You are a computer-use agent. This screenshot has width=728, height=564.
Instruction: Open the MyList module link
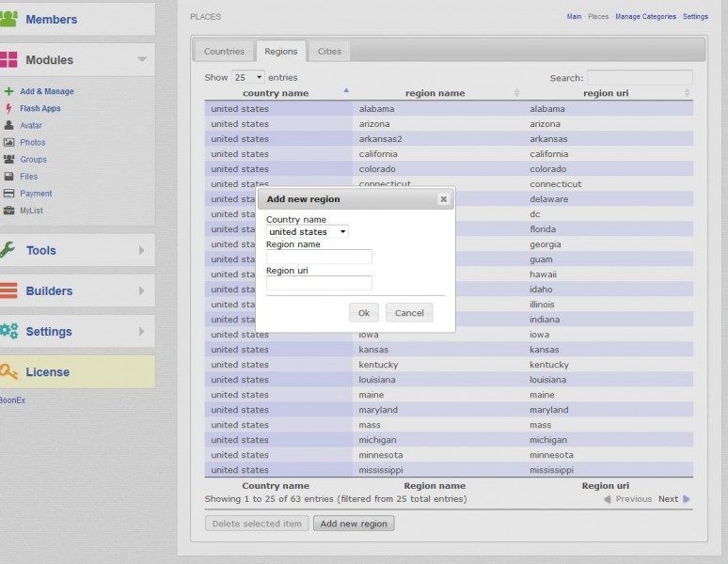pos(32,211)
